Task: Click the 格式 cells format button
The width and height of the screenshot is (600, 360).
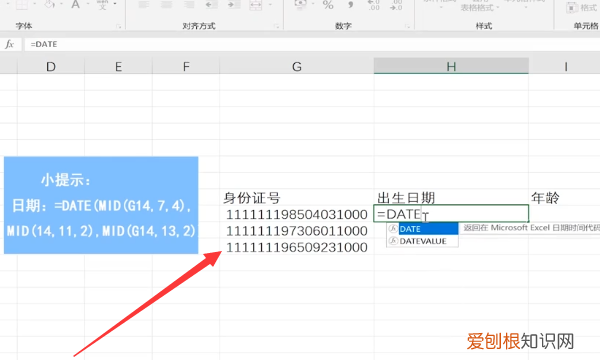Action: [582, 7]
